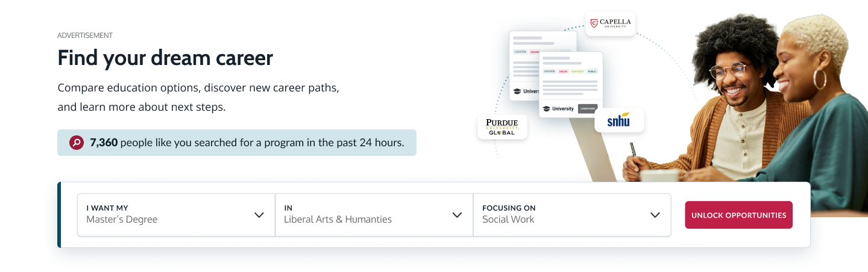
Task: Expand the IN Liberal Arts & Humanities dropdown
Action: point(374,215)
